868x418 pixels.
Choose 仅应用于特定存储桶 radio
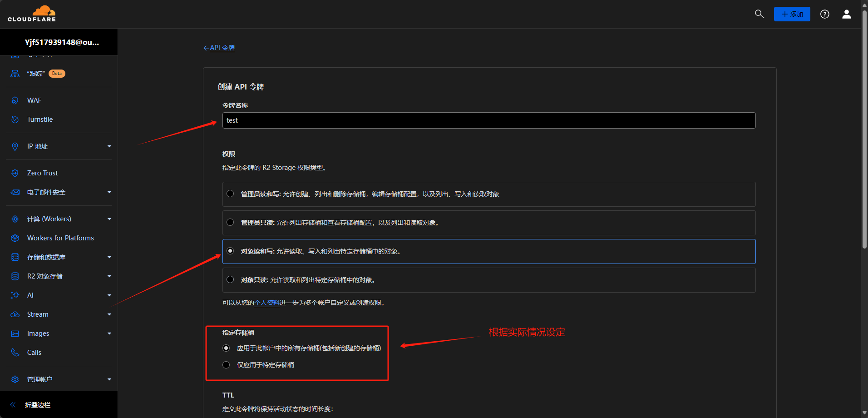[226, 365]
